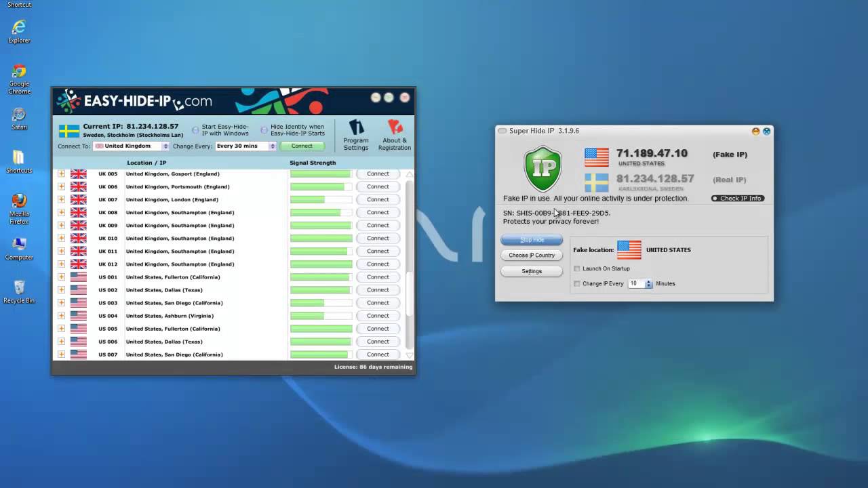Viewport: 868px width, 488px height.
Task: Connect to UK 010 Southampton server
Action: point(378,238)
